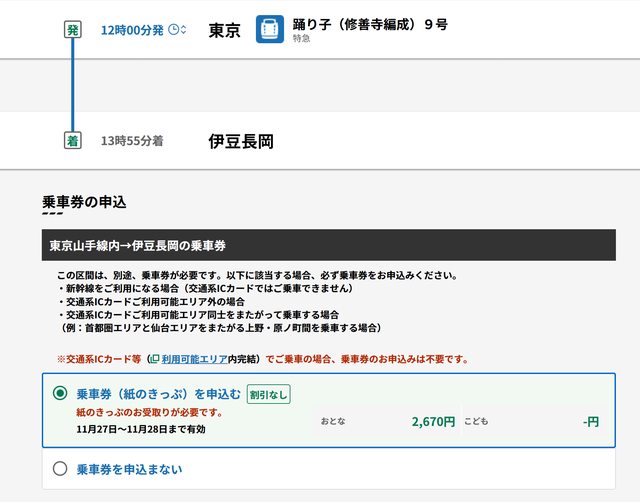Click the green 着 arrival marker
Image resolution: width=640 pixels, height=502 pixels.
coord(72,141)
